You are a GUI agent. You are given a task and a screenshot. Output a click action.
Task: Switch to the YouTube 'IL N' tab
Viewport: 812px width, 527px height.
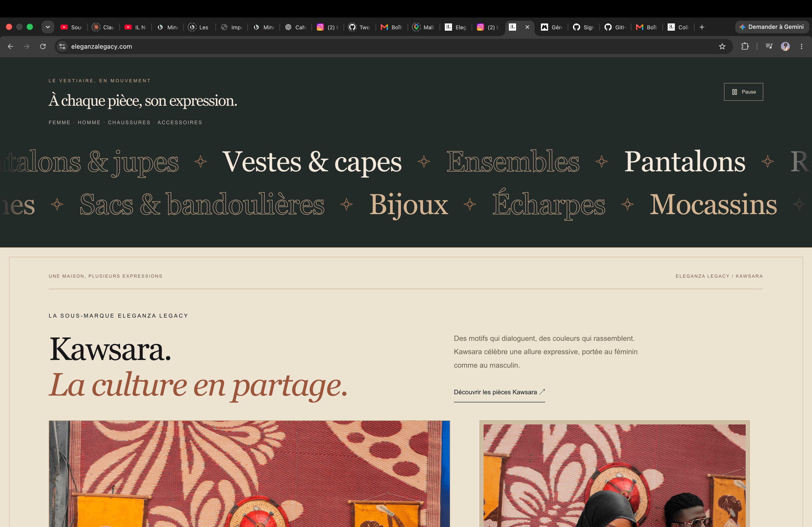click(136, 27)
